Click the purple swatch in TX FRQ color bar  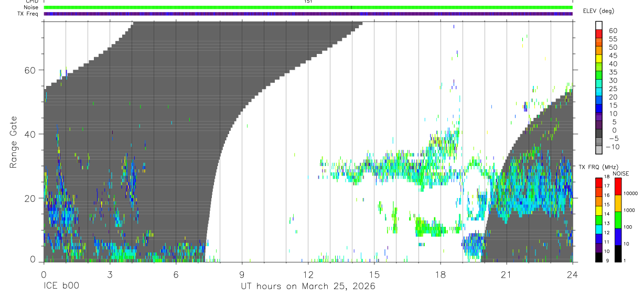pyautogui.click(x=599, y=248)
